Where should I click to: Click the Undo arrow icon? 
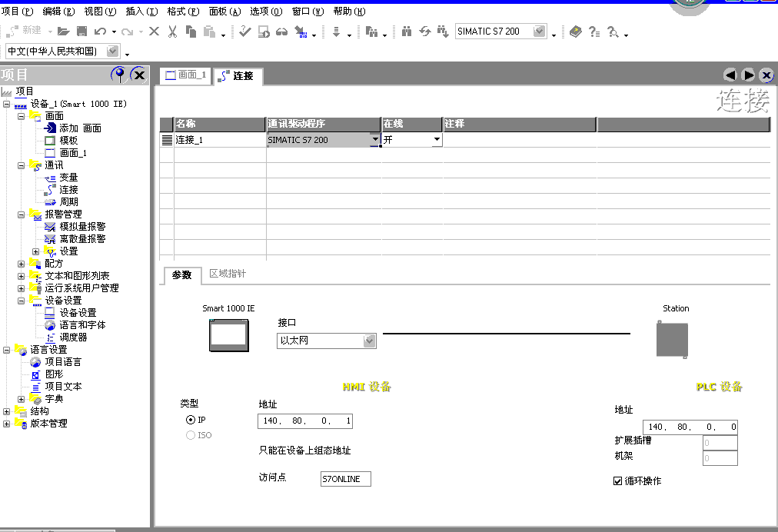(x=100, y=32)
